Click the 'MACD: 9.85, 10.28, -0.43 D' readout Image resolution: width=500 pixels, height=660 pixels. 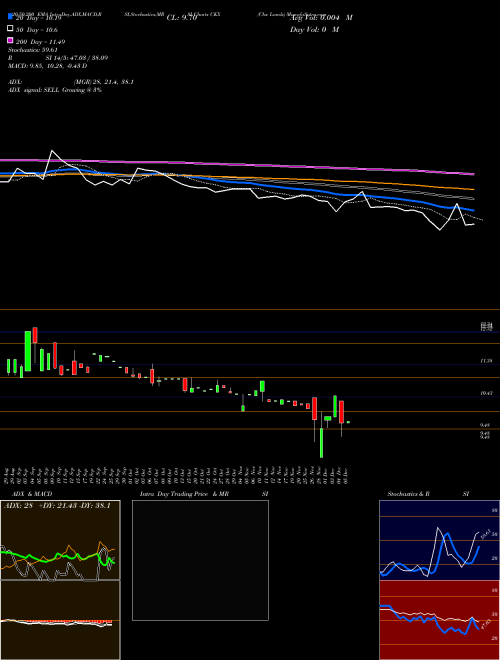pos(48,66)
